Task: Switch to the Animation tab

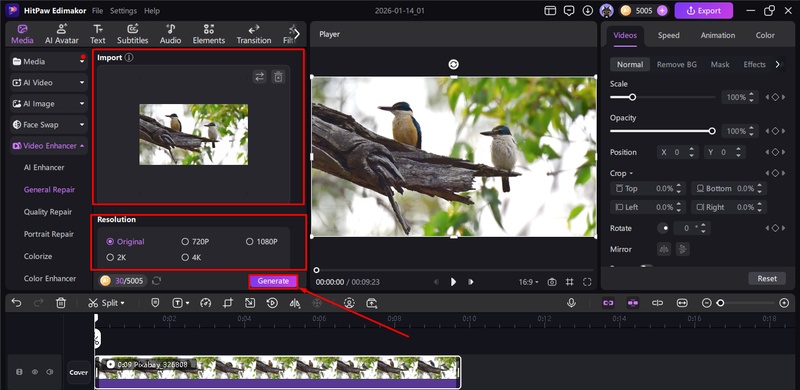Action: (x=718, y=35)
